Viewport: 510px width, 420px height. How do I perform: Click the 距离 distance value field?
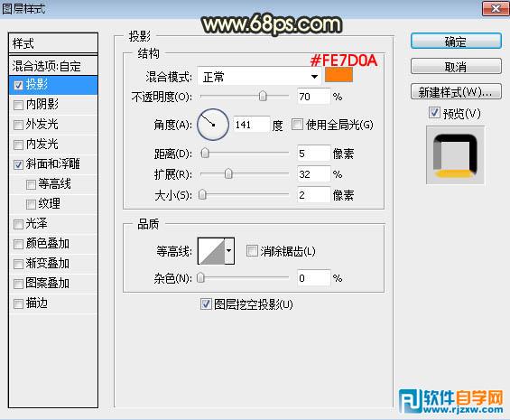click(x=313, y=154)
